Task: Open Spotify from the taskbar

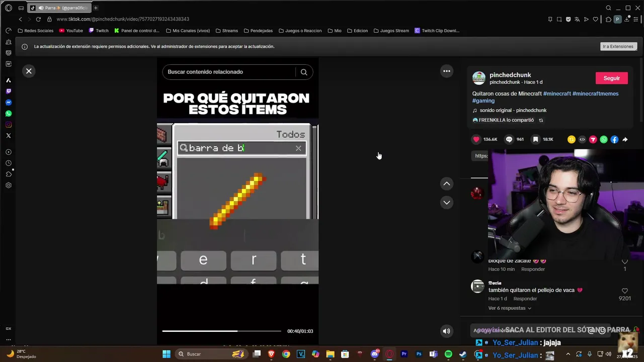Action: 448,354
